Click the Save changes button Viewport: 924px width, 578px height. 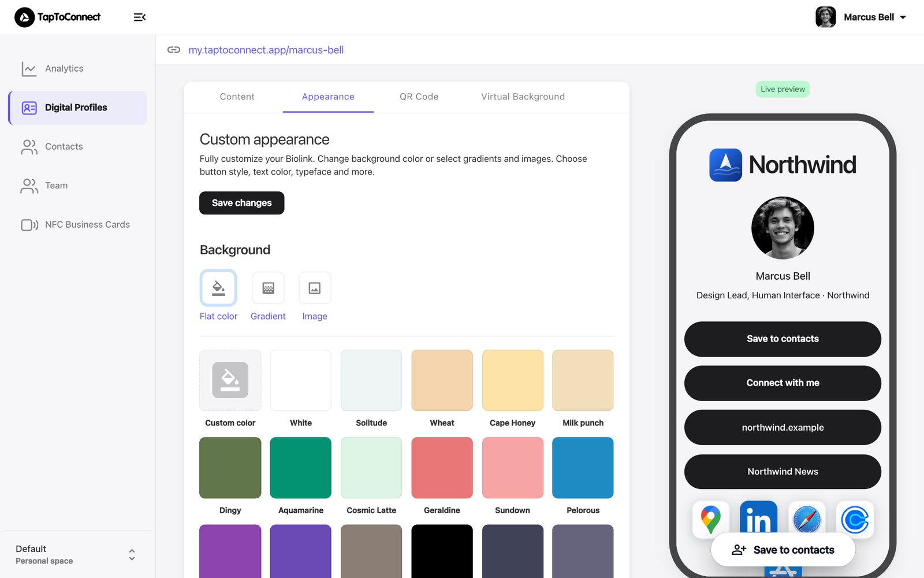[242, 203]
